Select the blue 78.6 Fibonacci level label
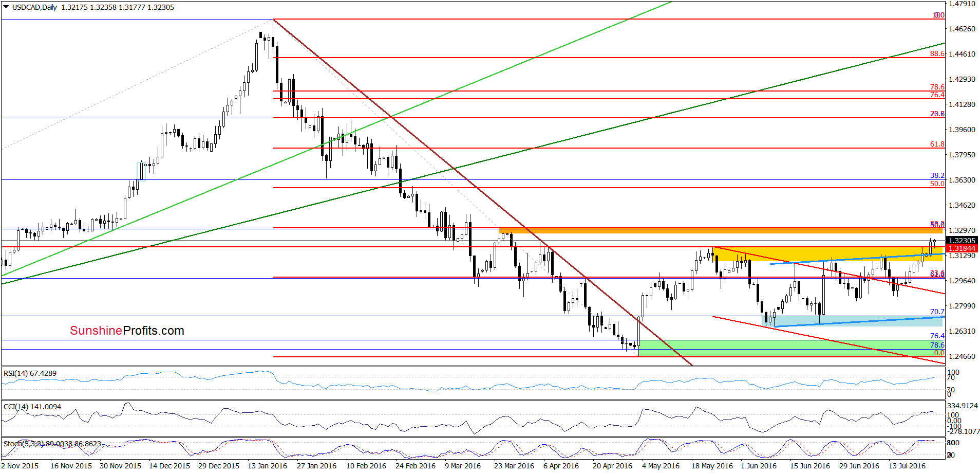The image size is (980, 473). (x=937, y=345)
